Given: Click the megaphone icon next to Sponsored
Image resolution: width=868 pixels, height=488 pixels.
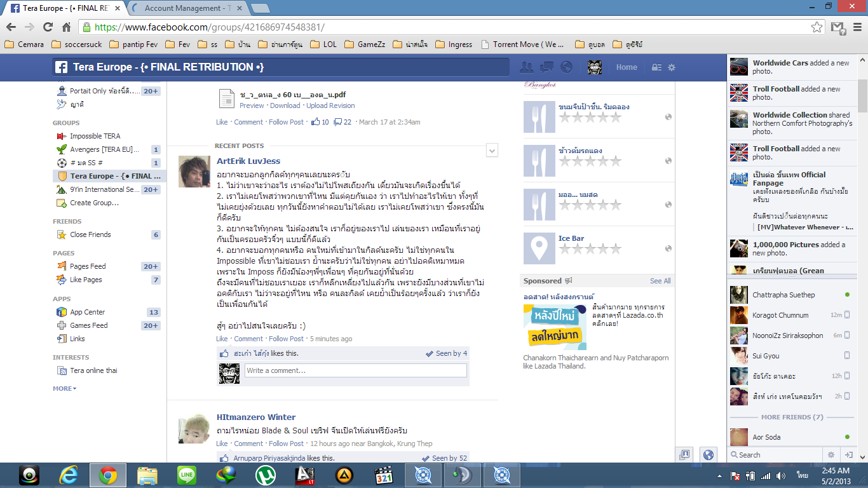Looking at the screenshot, I should pyautogui.click(x=568, y=281).
